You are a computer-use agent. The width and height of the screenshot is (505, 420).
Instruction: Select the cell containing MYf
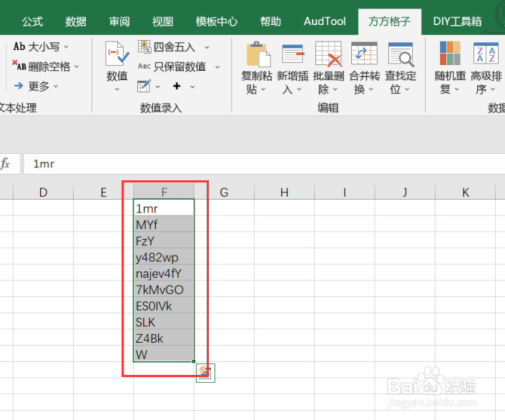click(x=164, y=224)
